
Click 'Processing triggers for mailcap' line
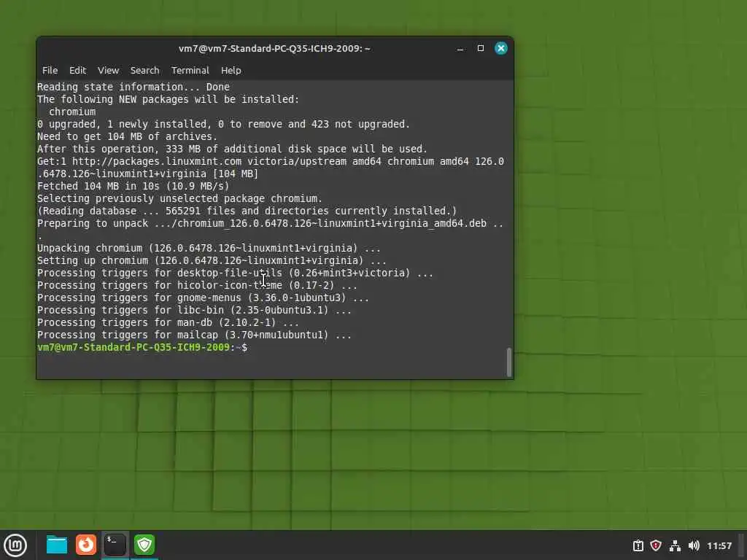click(194, 335)
